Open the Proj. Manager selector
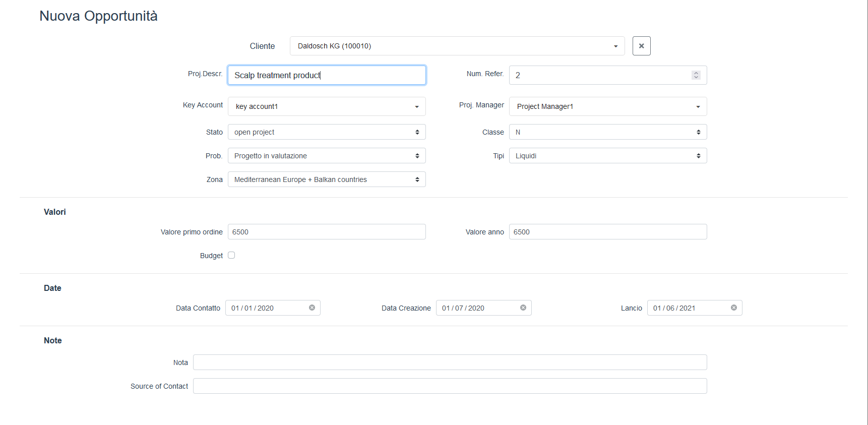 [x=608, y=106]
